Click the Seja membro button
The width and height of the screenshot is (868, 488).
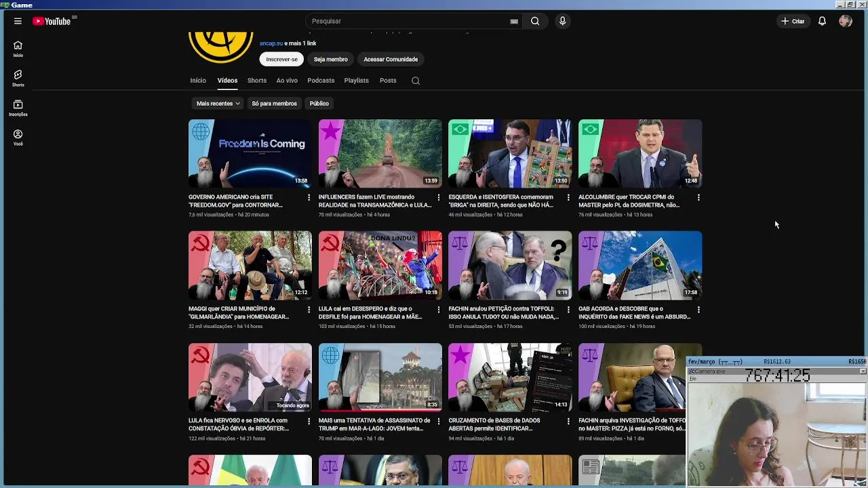(x=330, y=59)
